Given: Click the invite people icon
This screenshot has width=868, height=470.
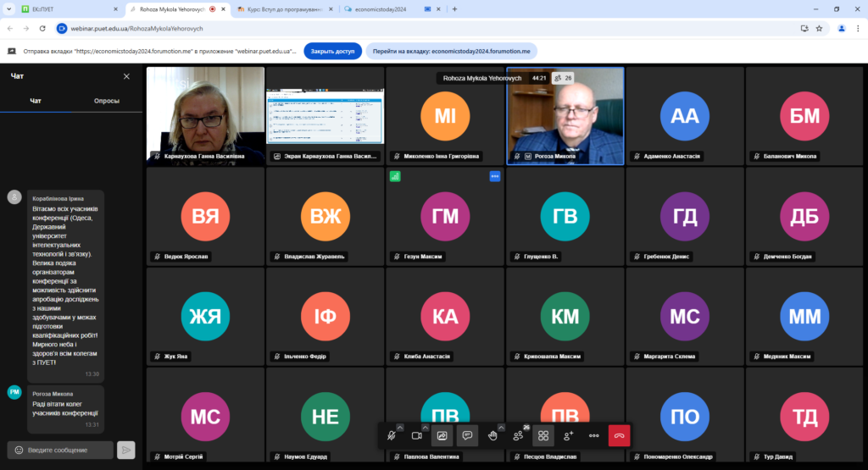Looking at the screenshot, I should pos(569,435).
